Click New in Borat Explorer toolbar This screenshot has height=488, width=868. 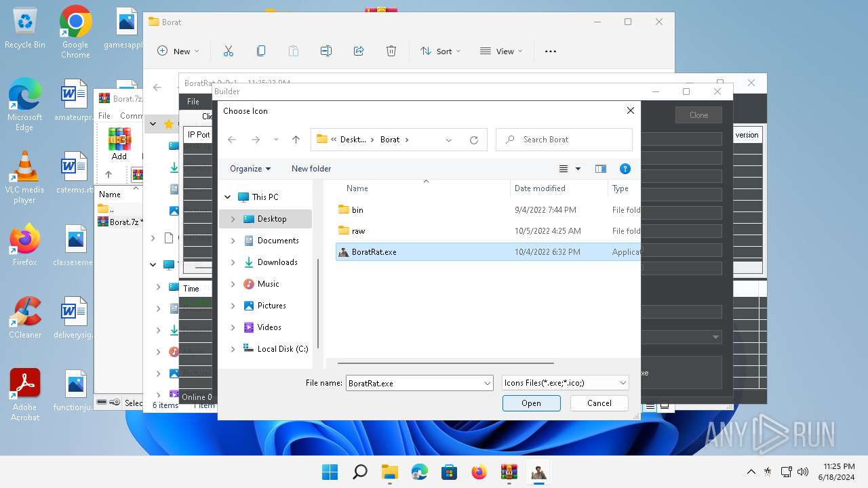(178, 51)
